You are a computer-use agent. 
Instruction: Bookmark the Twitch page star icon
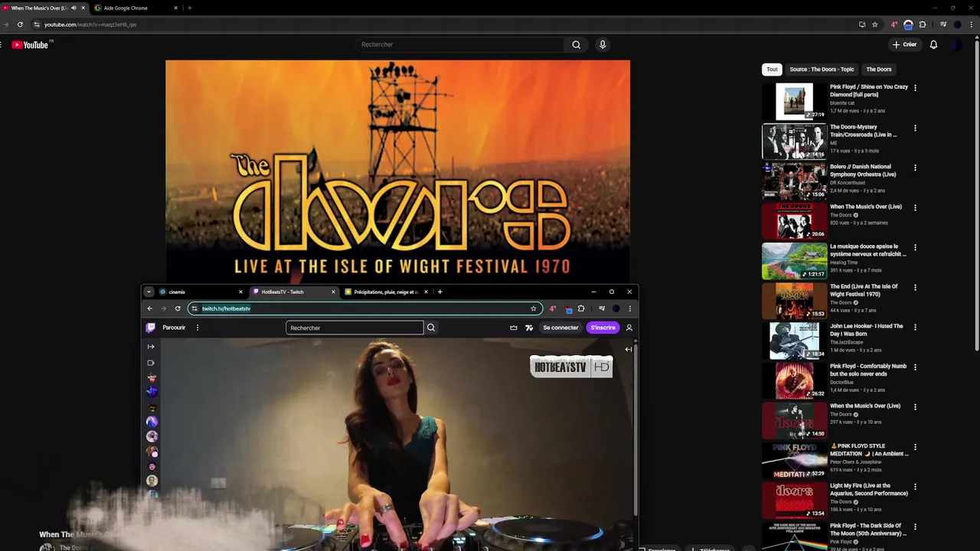point(534,308)
